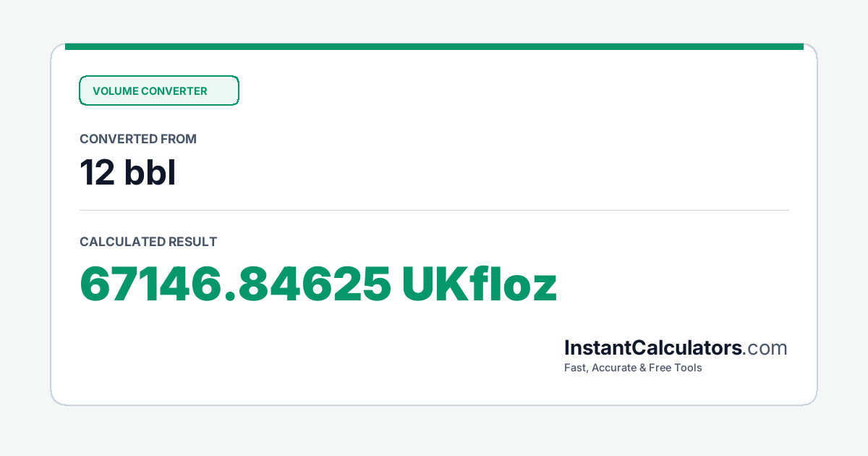
Task: Click the UKfloz unit in the result
Action: click(480, 284)
